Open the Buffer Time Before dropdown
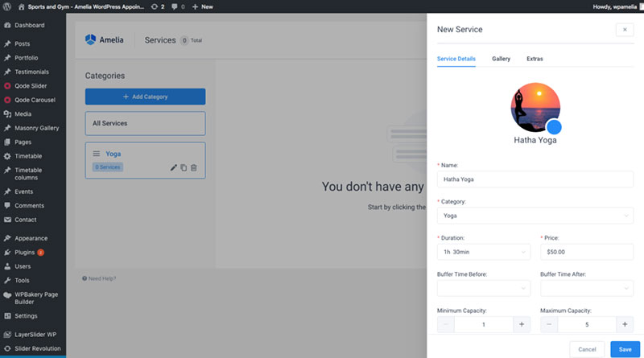The width and height of the screenshot is (644, 358). pos(484,288)
